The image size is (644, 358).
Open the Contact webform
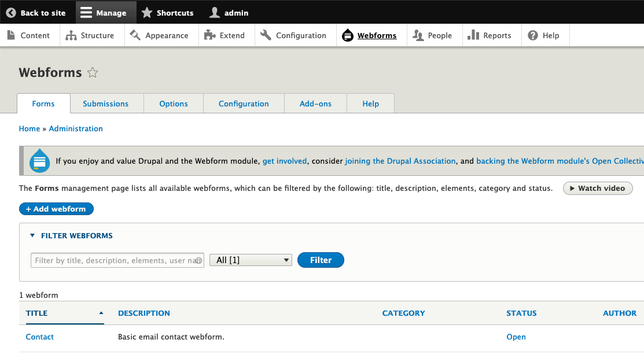pyautogui.click(x=39, y=337)
